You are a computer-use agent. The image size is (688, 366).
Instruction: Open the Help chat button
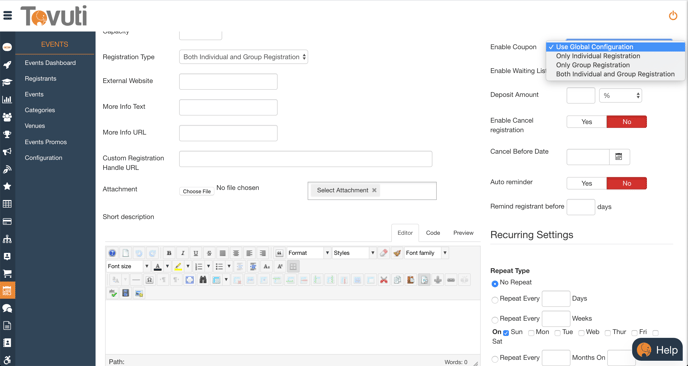[657, 350]
